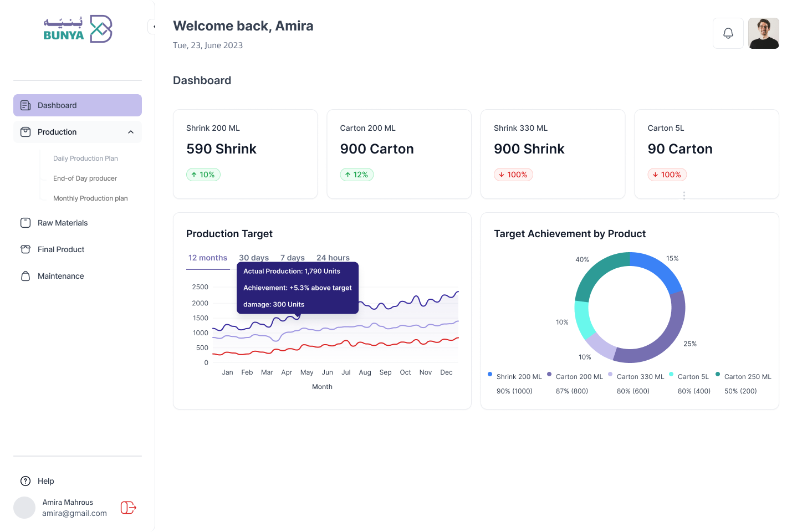Click damage: 300 Units tooltip text

274,304
